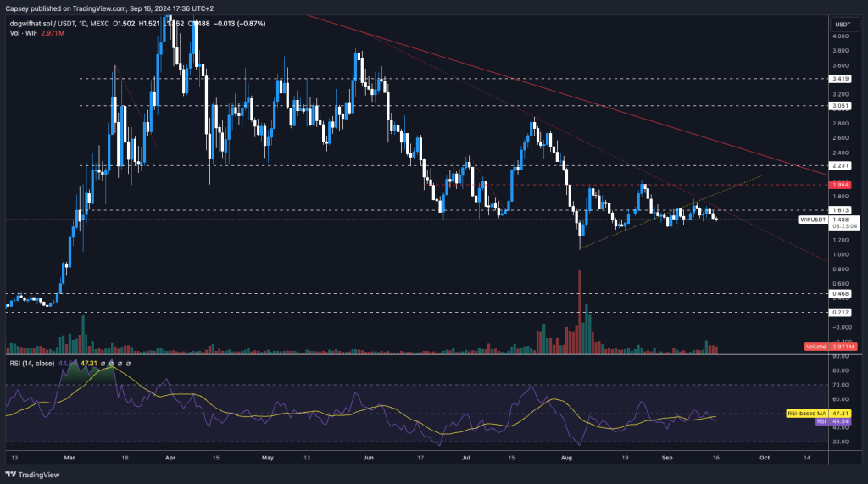Select the RSI (14, close) indicator legend
The image size is (868, 484).
[30, 364]
